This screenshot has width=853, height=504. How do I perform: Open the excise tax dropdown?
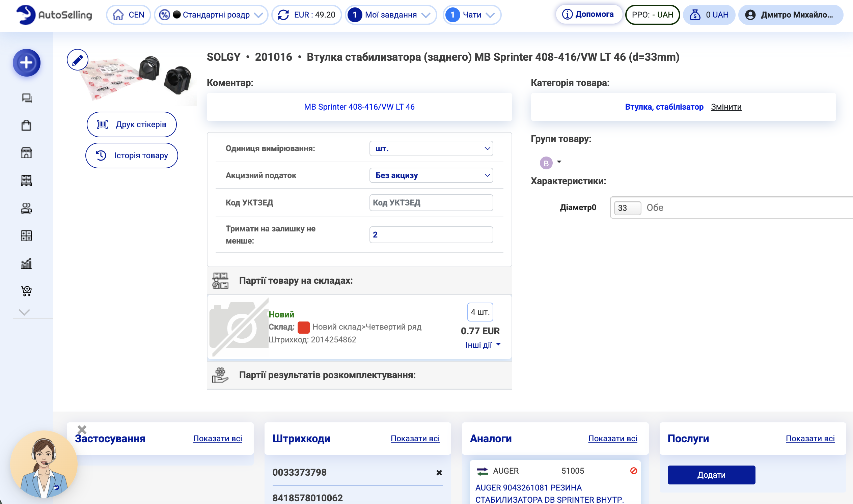431,175
